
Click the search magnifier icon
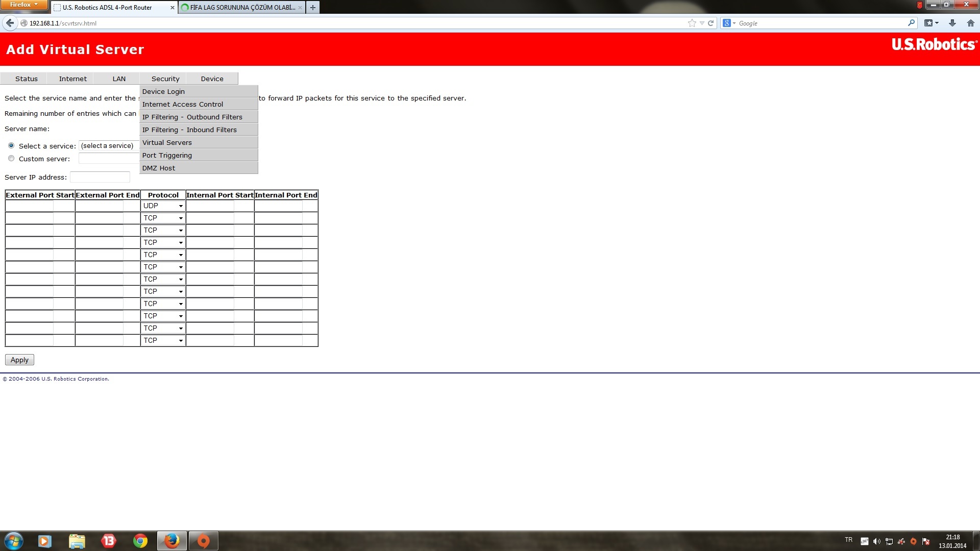point(911,23)
